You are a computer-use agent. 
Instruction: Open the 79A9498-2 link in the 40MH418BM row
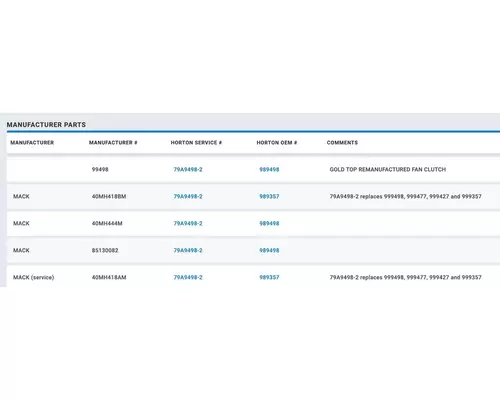click(x=188, y=196)
